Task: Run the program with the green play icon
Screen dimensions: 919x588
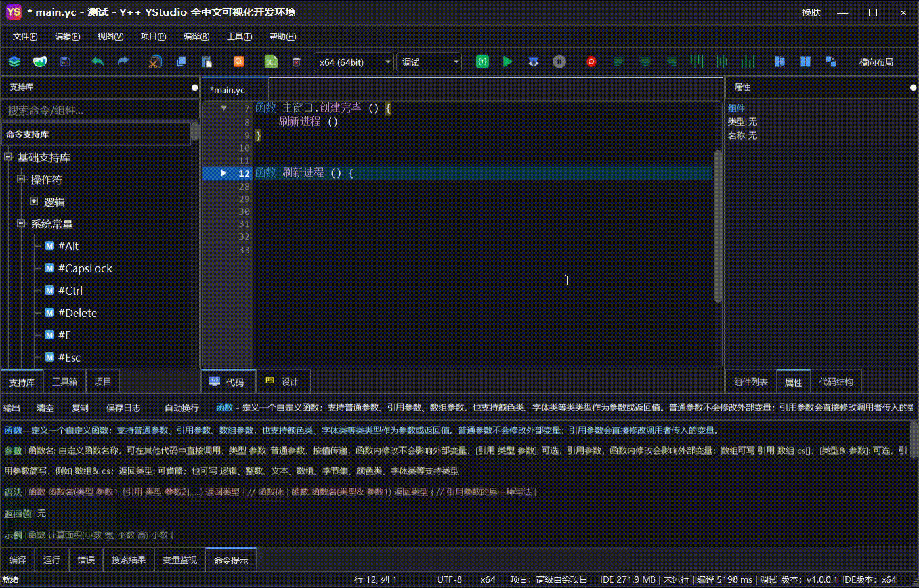Action: [507, 62]
